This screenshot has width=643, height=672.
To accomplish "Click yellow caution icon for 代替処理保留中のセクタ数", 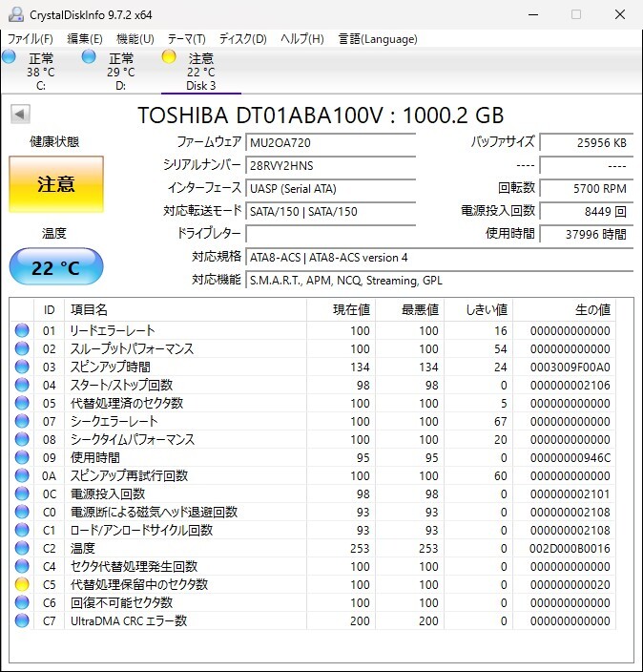I will point(22,584).
